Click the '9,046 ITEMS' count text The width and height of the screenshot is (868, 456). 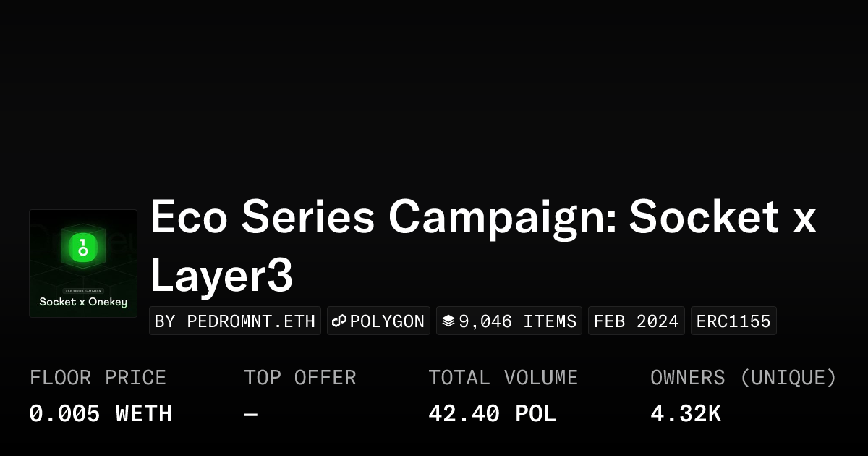pyautogui.click(x=517, y=321)
